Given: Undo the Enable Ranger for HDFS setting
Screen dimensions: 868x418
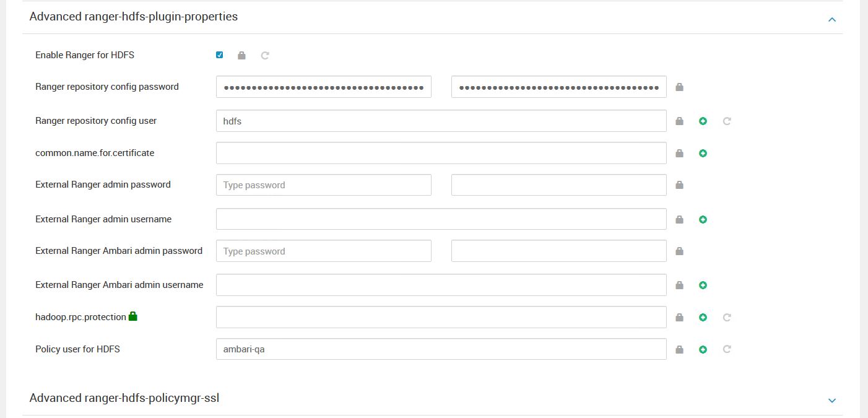Looking at the screenshot, I should tap(265, 55).
